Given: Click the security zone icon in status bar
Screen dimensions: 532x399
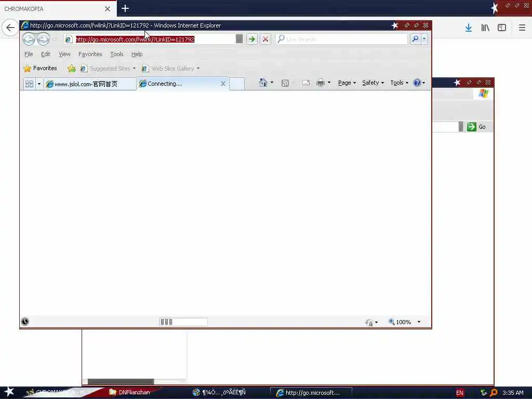Looking at the screenshot, I should 369,322.
